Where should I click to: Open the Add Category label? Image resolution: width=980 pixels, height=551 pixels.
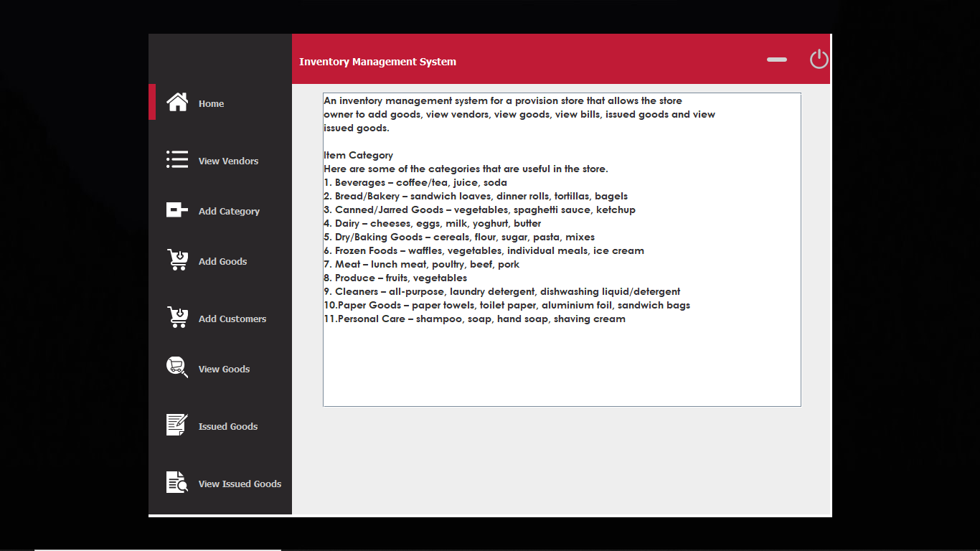(x=229, y=212)
